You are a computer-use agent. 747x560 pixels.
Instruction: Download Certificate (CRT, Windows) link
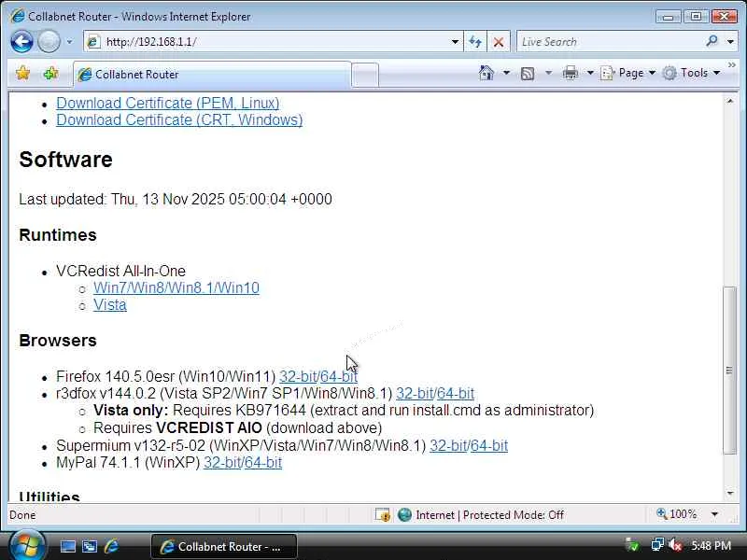(179, 120)
